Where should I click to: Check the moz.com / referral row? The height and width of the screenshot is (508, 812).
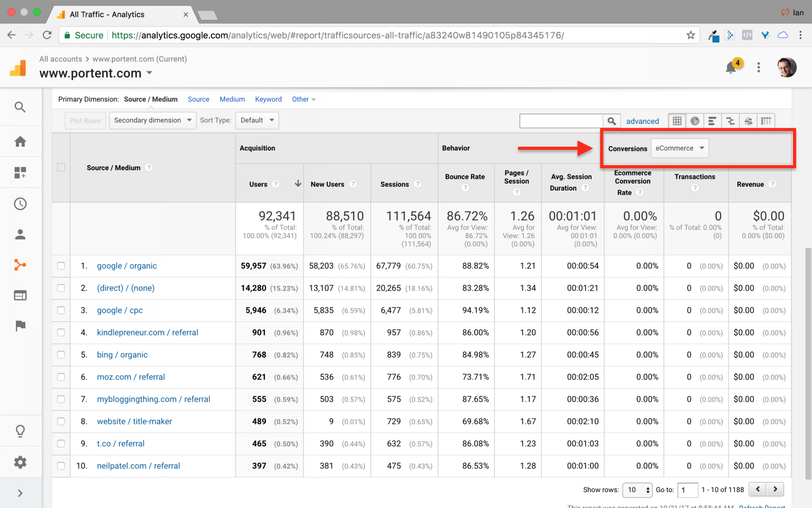(x=61, y=377)
